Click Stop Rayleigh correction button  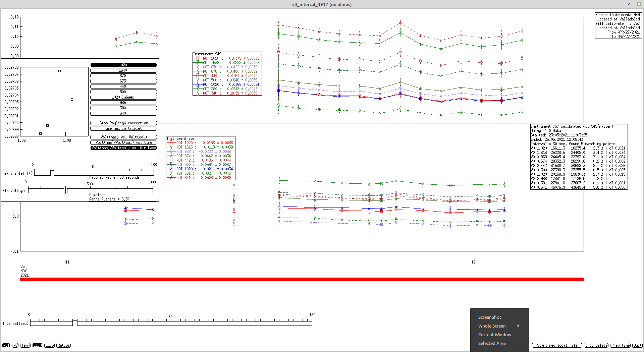pyautogui.click(x=123, y=123)
